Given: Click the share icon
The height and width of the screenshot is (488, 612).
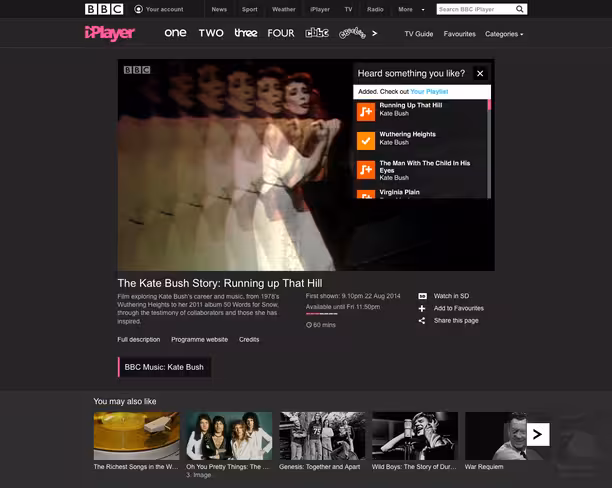Looking at the screenshot, I should (x=422, y=321).
